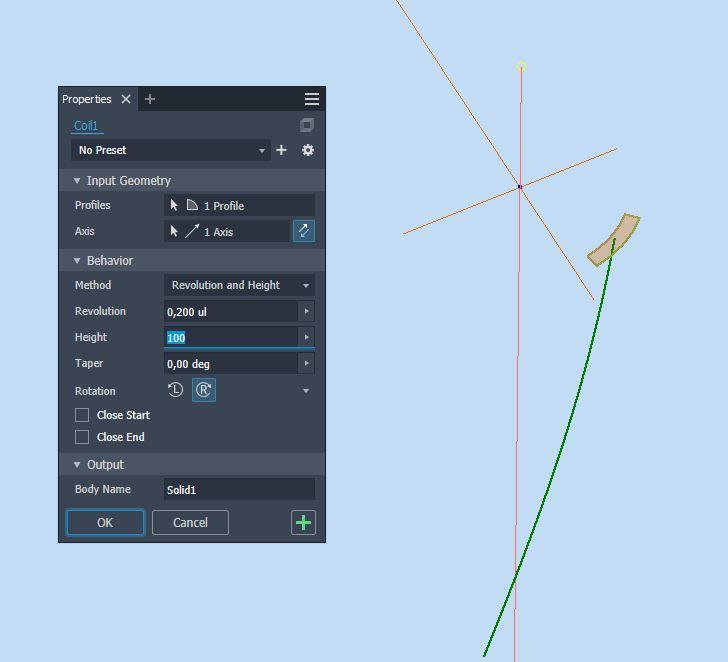Click the Coil1 breadcrumb label
Viewport: 728px width, 662px height.
point(86,126)
